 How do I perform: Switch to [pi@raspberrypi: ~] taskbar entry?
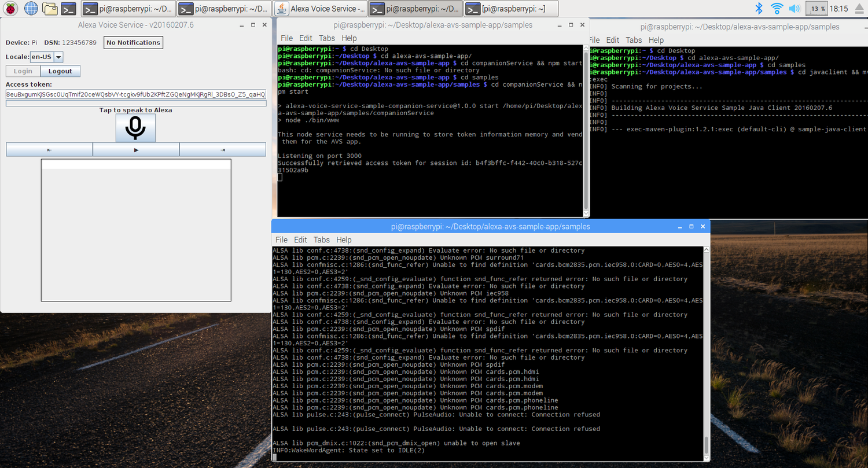click(512, 9)
